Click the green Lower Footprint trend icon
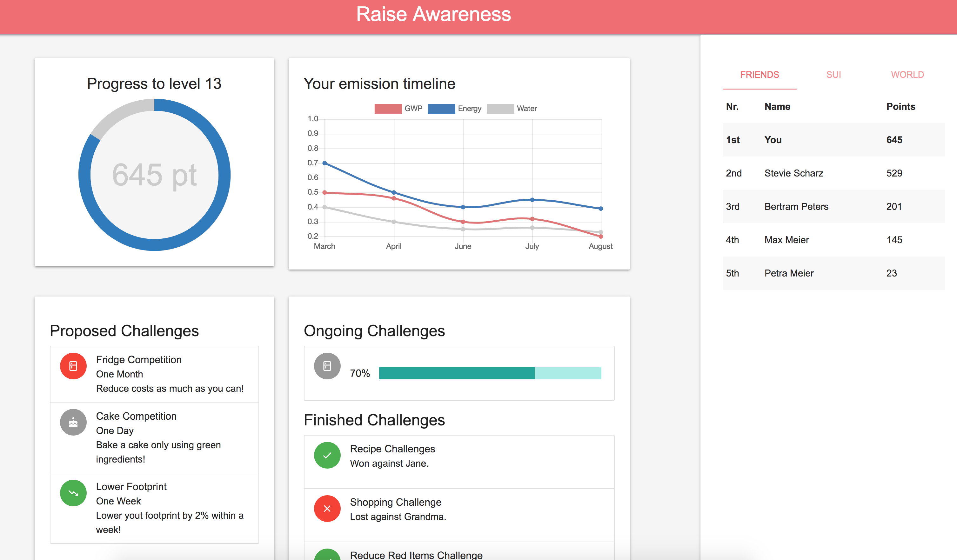The image size is (957, 560). point(73,493)
